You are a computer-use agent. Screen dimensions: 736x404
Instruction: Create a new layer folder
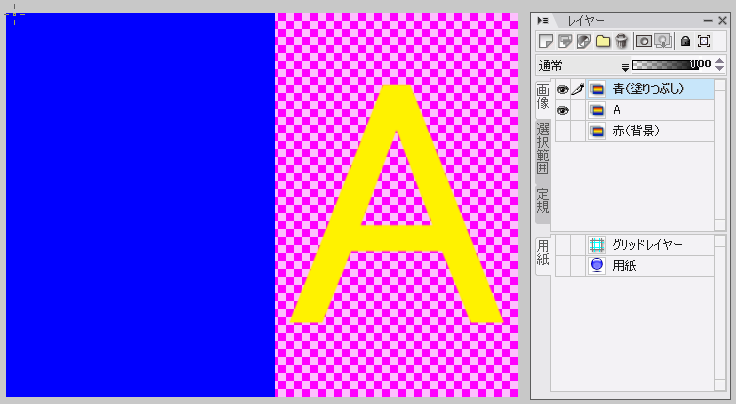(x=603, y=41)
